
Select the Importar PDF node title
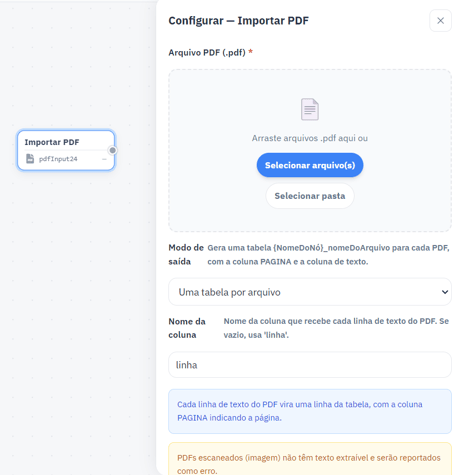tap(52, 142)
